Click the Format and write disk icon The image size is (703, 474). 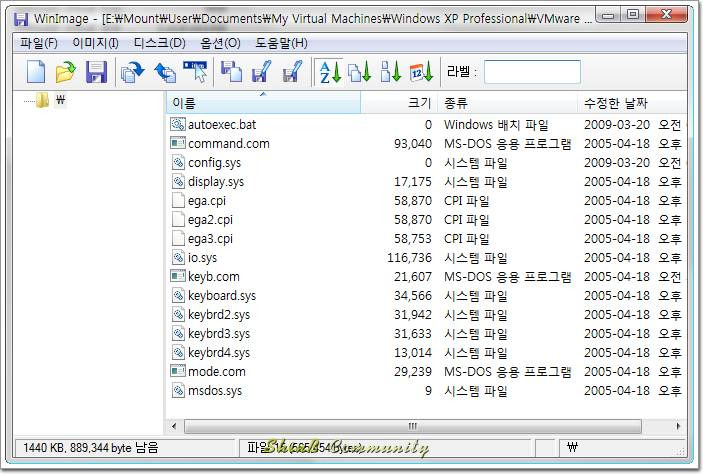tap(293, 72)
